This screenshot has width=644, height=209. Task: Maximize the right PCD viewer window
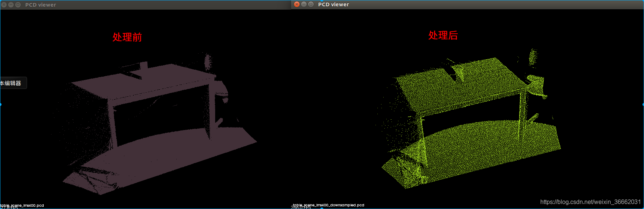[x=311, y=4]
